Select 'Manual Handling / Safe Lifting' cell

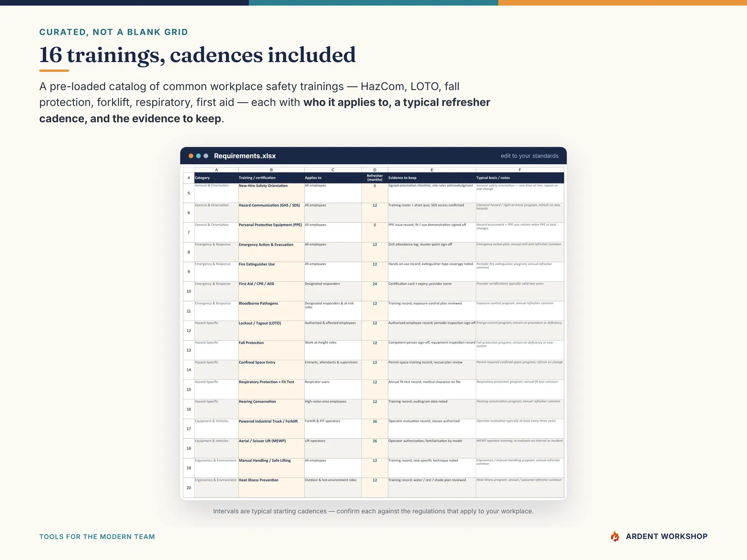(271, 468)
